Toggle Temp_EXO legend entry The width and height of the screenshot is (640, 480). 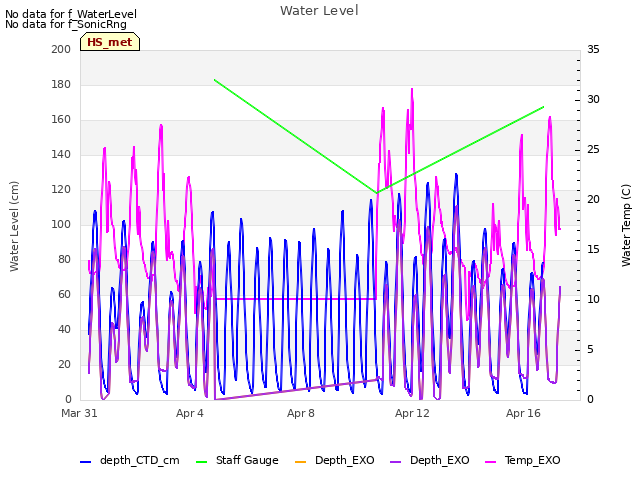click(x=523, y=460)
